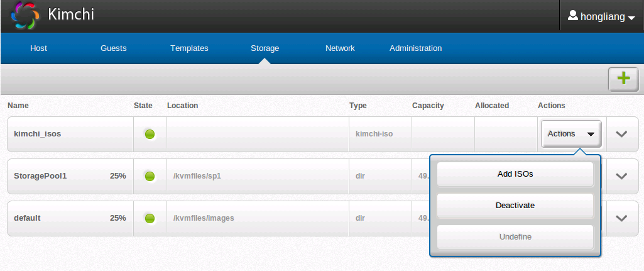This screenshot has height=271, width=644.
Task: Click the green plus add storage button
Action: pyautogui.click(x=623, y=79)
